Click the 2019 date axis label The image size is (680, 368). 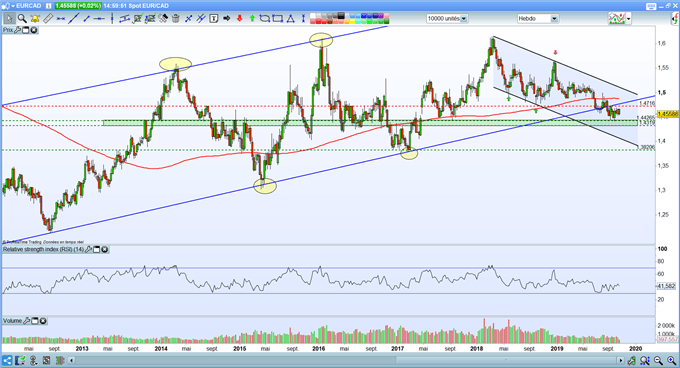[556, 348]
